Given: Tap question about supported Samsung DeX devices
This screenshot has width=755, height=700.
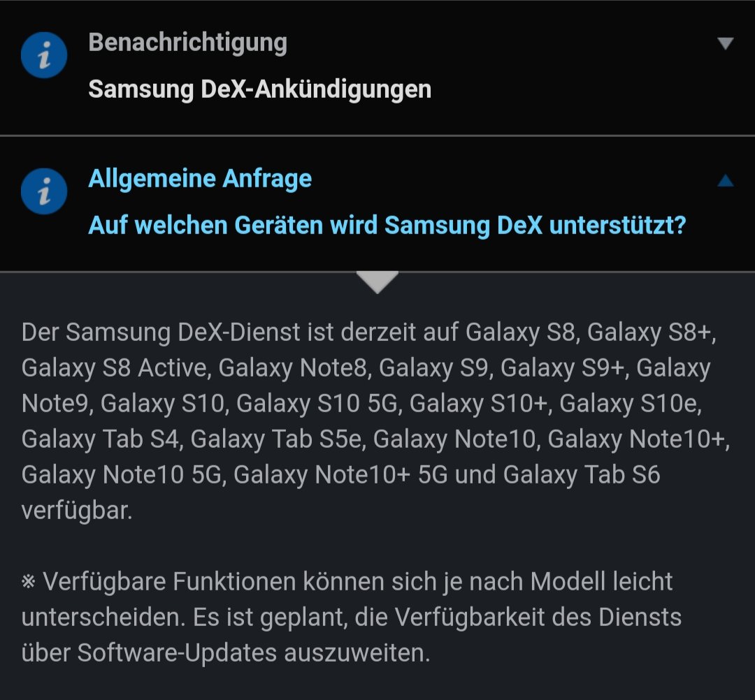Looking at the screenshot, I should coord(387,225).
